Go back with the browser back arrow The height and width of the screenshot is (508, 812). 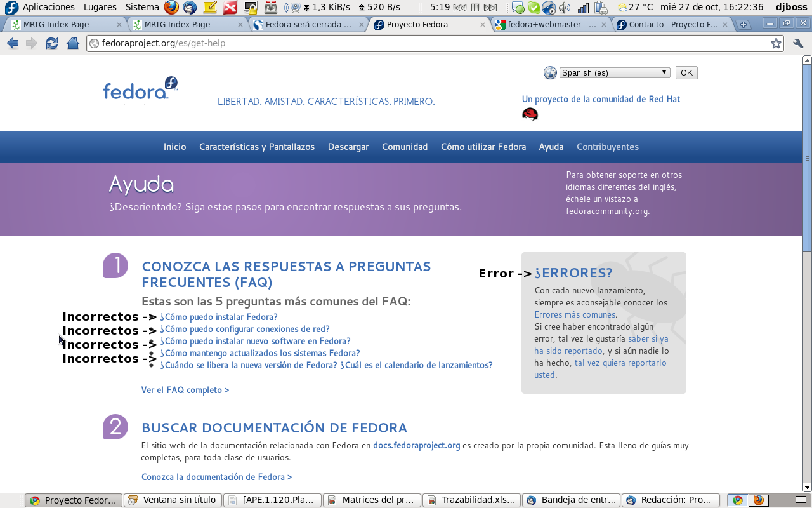12,43
